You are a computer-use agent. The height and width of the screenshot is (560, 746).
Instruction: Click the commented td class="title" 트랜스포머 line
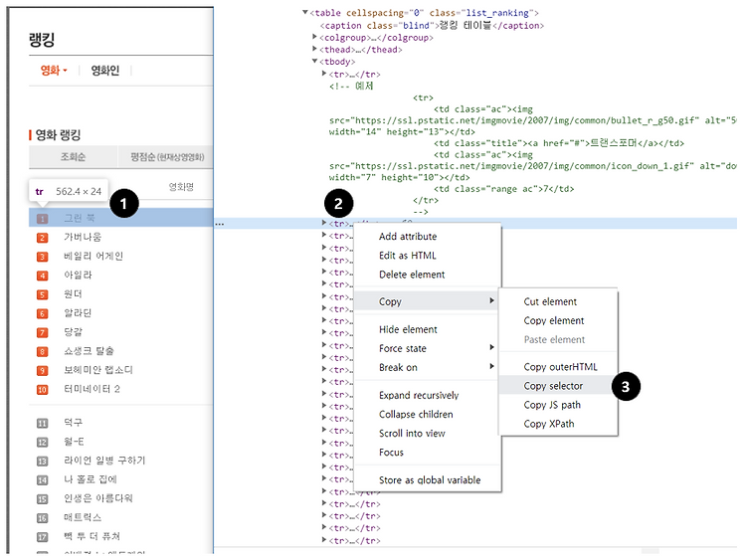pos(559,143)
